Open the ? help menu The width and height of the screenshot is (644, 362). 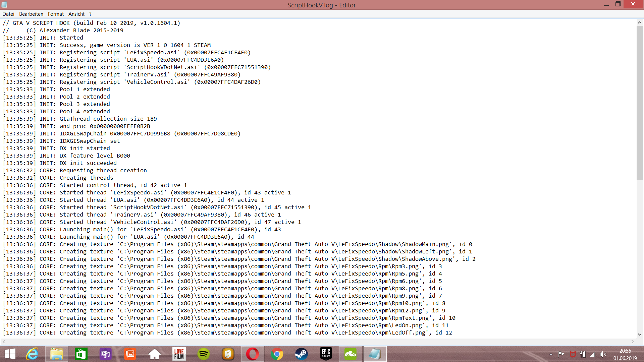click(90, 14)
